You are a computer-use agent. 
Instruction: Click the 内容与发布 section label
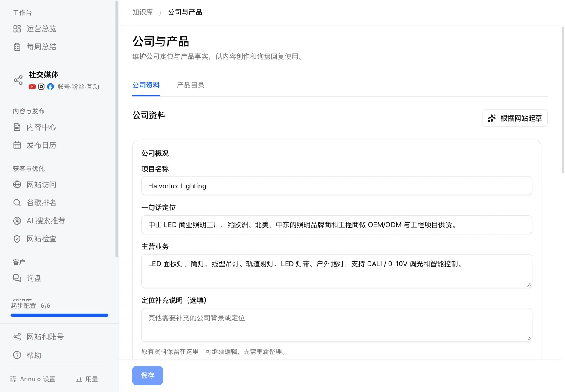29,111
